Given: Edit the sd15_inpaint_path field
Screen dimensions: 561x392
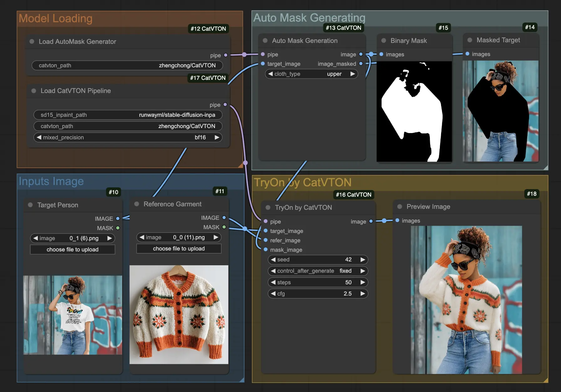Looking at the screenshot, I should pyautogui.click(x=128, y=115).
